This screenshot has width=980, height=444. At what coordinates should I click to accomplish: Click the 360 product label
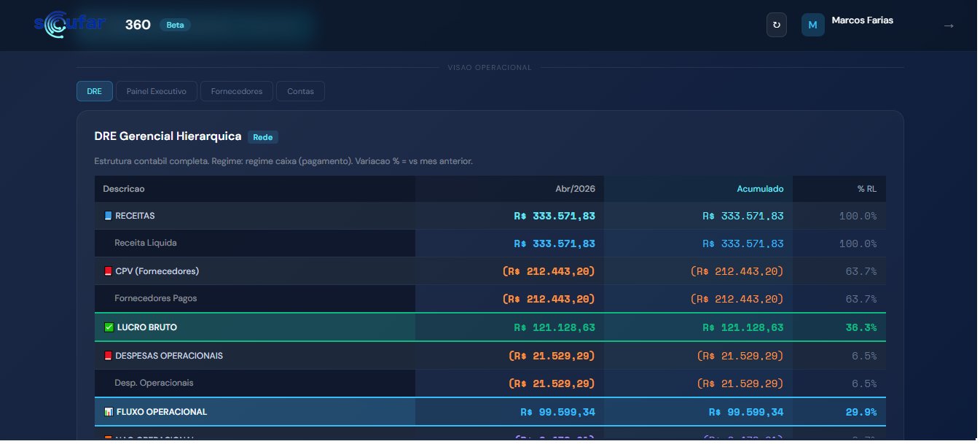pyautogui.click(x=138, y=25)
